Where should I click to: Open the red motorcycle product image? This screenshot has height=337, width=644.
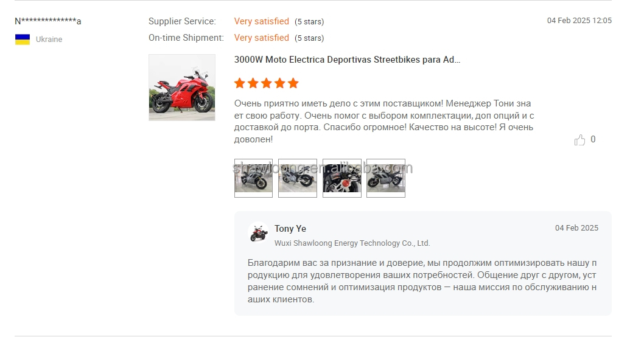pyautogui.click(x=182, y=88)
